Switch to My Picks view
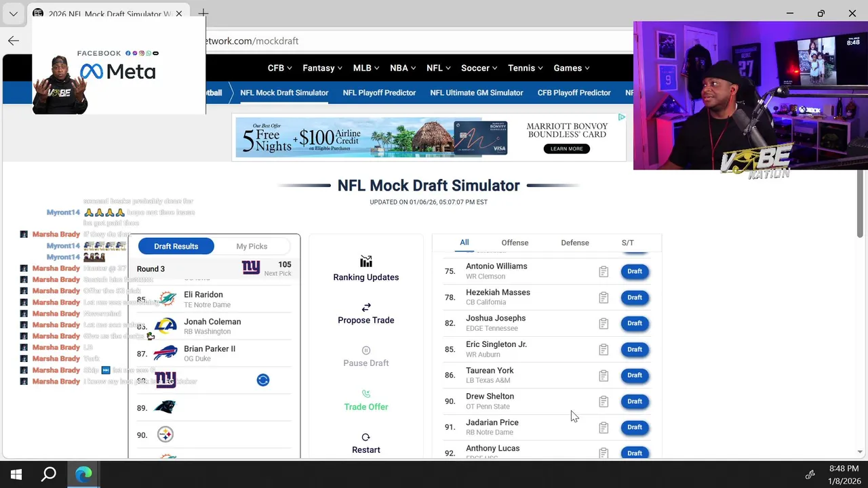The height and width of the screenshot is (488, 868). (252, 246)
